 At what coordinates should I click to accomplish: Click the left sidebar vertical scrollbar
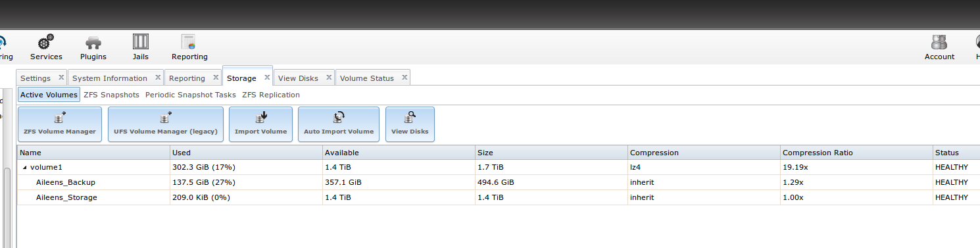pyautogui.click(x=7, y=207)
